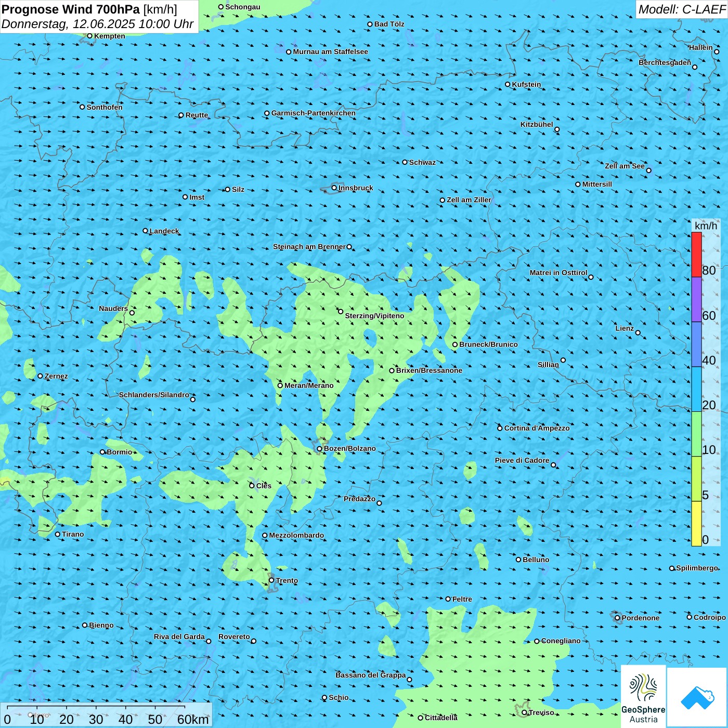Select the Treviso city label
The image size is (728, 728).
[541, 712]
